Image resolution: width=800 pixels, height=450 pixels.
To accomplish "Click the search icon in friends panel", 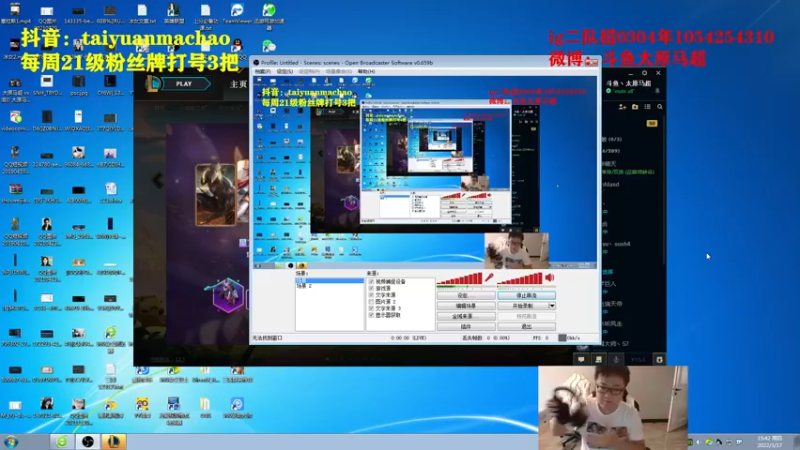I will tap(660, 107).
